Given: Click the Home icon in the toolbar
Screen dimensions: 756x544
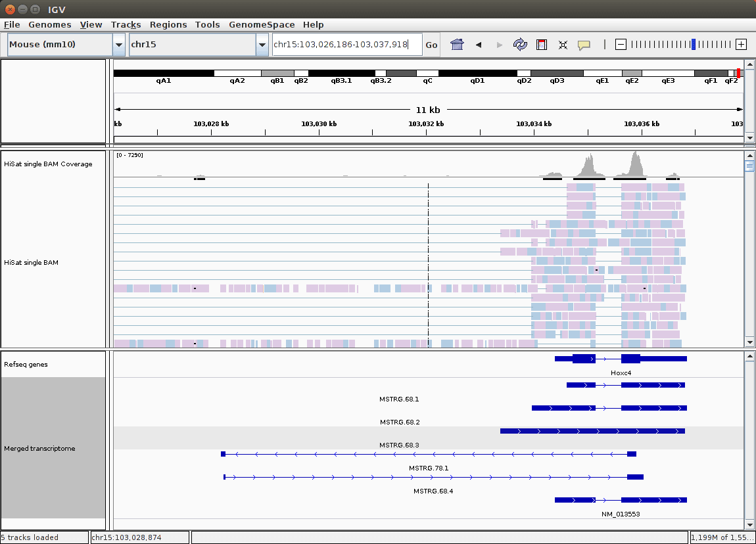Looking at the screenshot, I should (457, 45).
